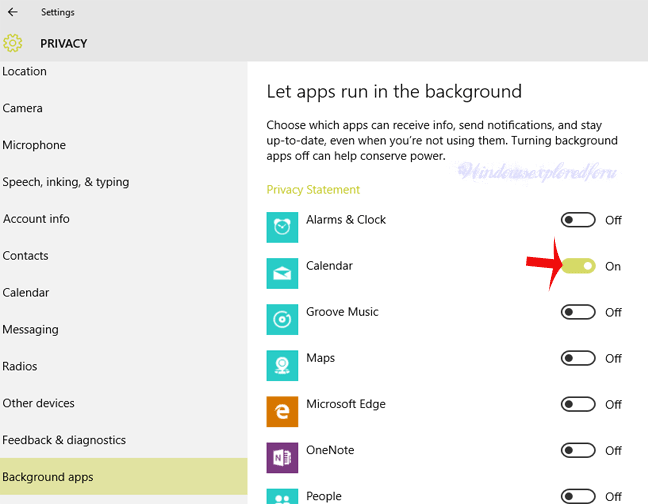Enable Groove Music background toggle
Image resolution: width=648 pixels, height=504 pixels.
[578, 312]
